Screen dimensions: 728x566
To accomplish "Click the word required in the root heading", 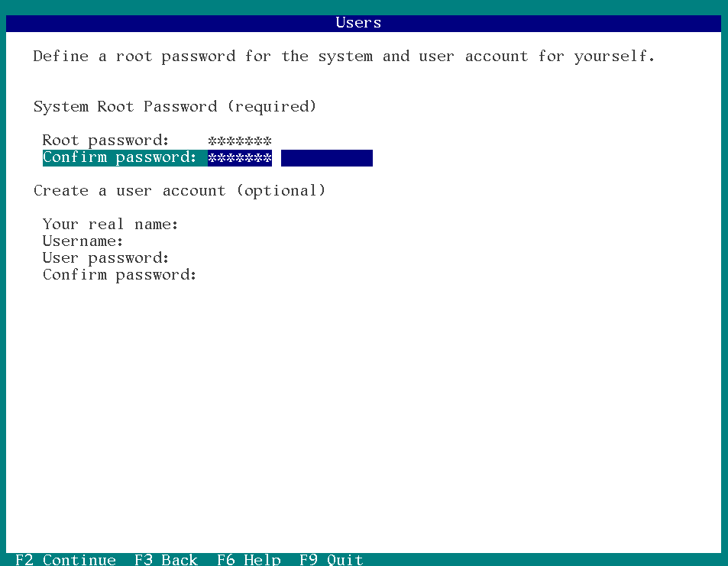I will [272, 107].
